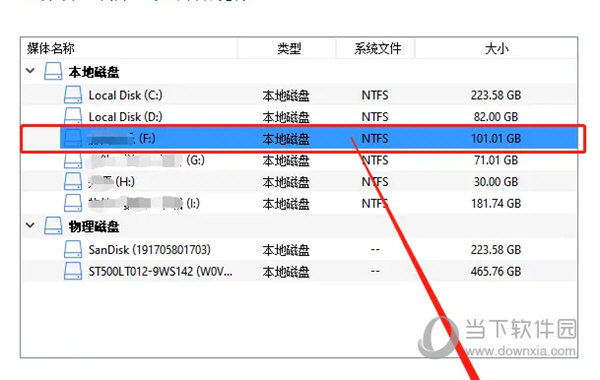Click 本地磁盘 type in the 71.01 GB row
The width and height of the screenshot is (600, 380).
coord(286,160)
